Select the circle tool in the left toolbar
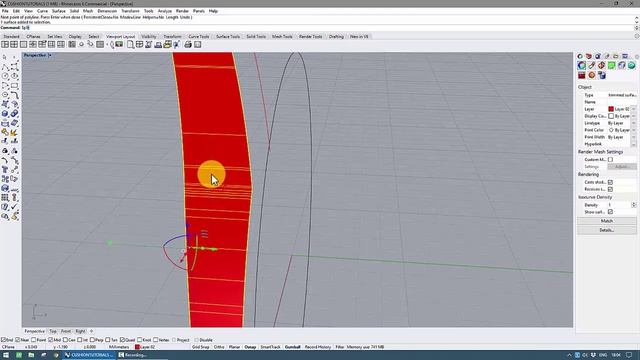 click(x=5, y=76)
